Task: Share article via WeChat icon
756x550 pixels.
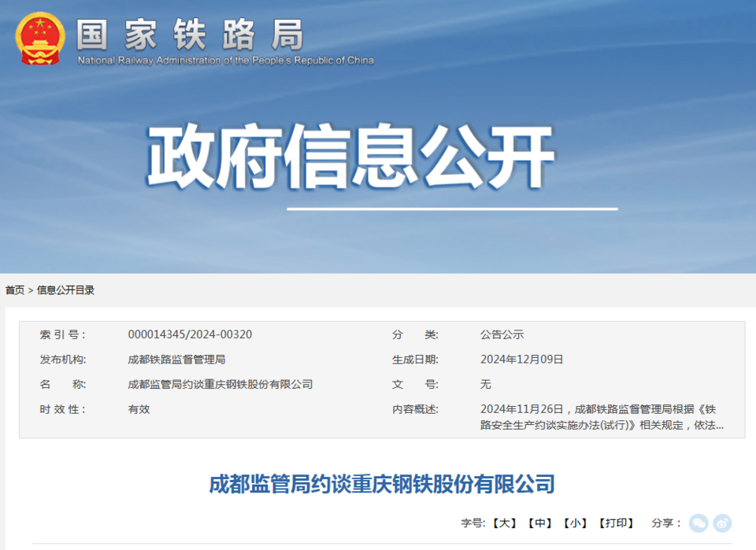Action: click(699, 523)
